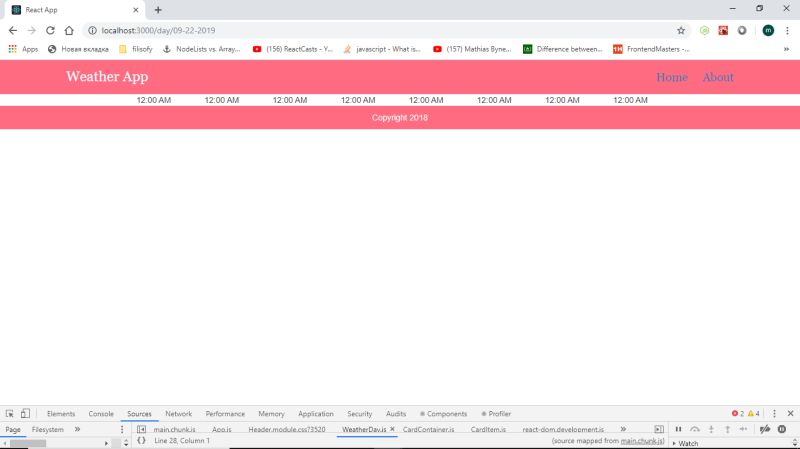
Task: Switch to the Application panel
Action: tap(316, 414)
